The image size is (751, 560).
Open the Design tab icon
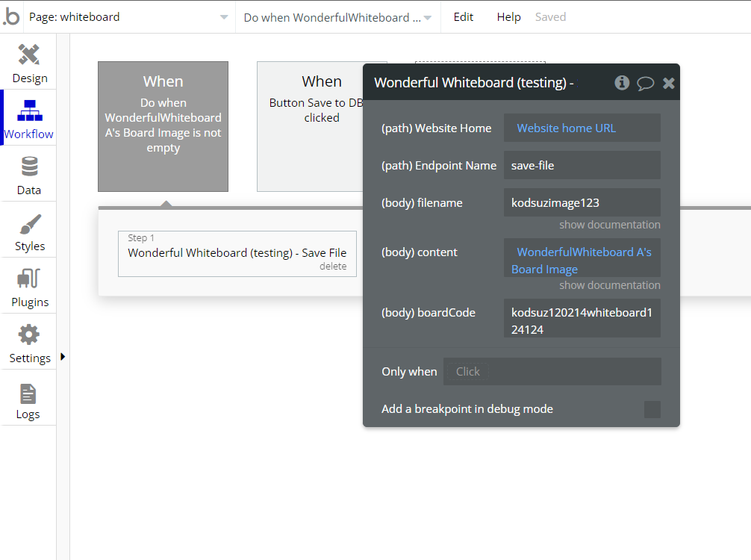29,54
